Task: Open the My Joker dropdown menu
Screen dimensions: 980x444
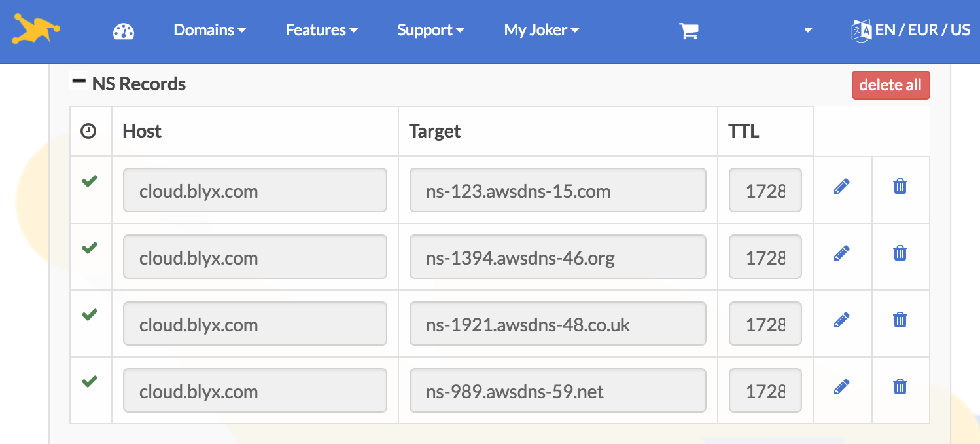Action: [x=542, y=30]
